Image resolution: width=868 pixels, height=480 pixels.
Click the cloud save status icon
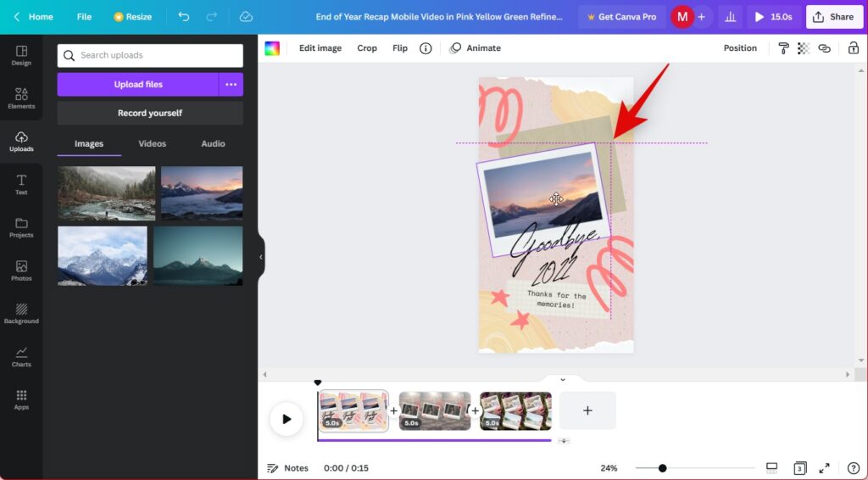[x=246, y=17]
